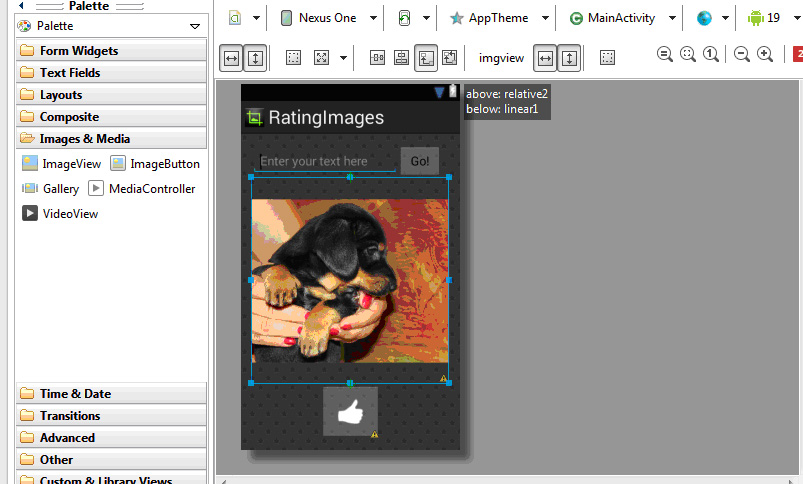Click the thumbs-up image button
The height and width of the screenshot is (484, 803).
tap(350, 411)
